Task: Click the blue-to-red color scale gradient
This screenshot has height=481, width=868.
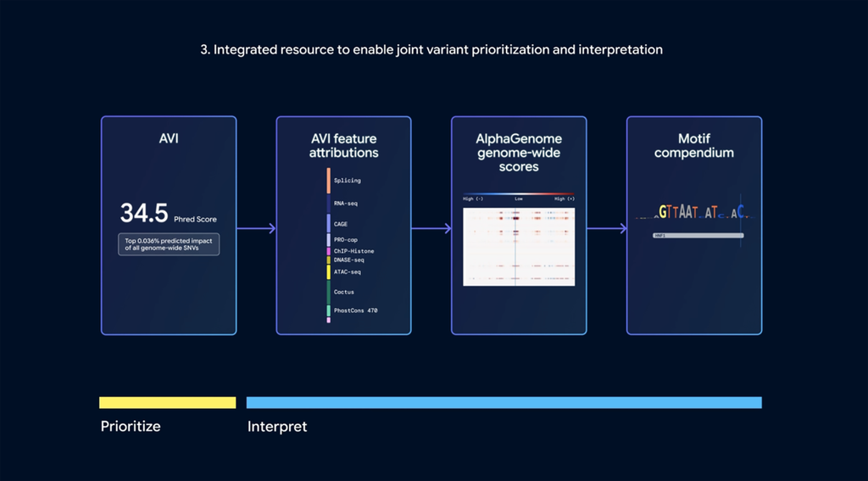Action: pyautogui.click(x=519, y=194)
